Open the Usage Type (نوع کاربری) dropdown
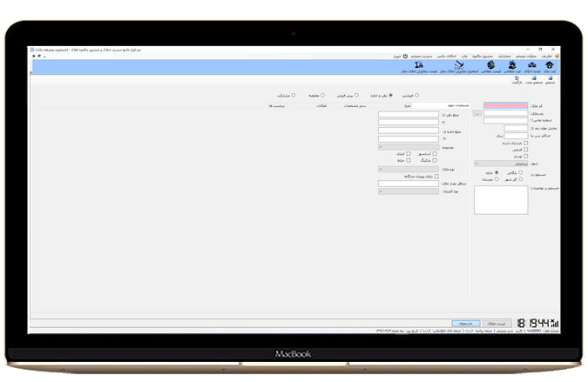This screenshot has height=382, width=588. point(409,191)
